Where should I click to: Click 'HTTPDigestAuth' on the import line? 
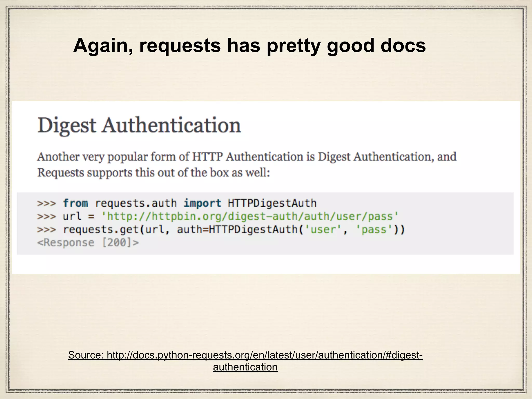point(272,203)
